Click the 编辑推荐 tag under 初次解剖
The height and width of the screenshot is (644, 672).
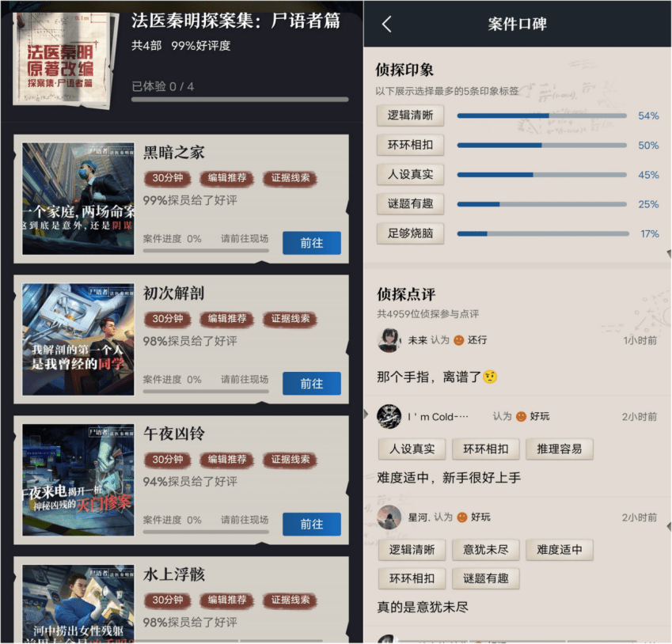227,318
